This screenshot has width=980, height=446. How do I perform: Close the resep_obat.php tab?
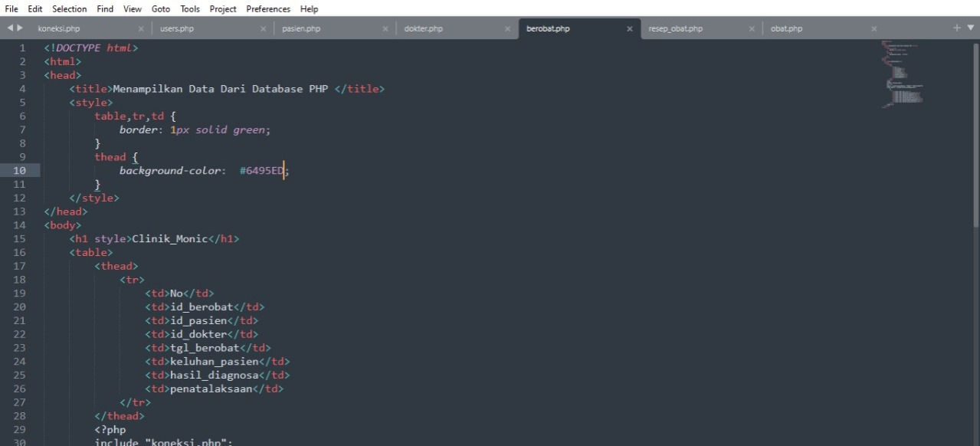point(752,29)
